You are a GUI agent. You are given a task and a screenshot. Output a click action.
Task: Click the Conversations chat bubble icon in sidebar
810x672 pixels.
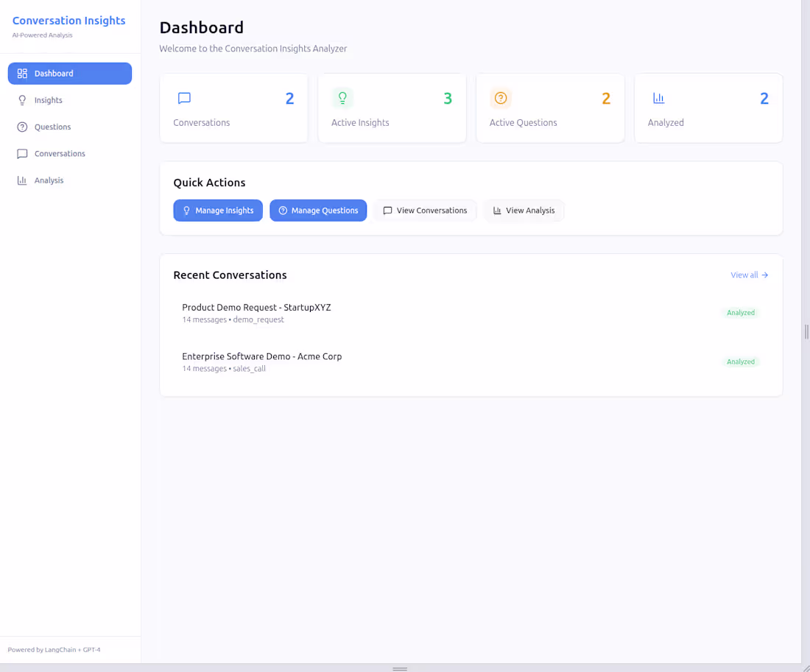(x=21, y=153)
